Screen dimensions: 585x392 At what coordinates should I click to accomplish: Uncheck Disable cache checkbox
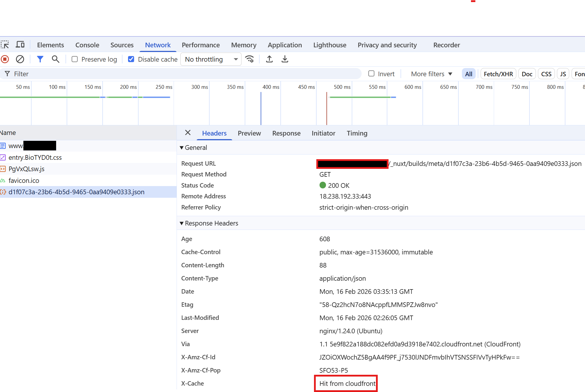click(x=131, y=59)
